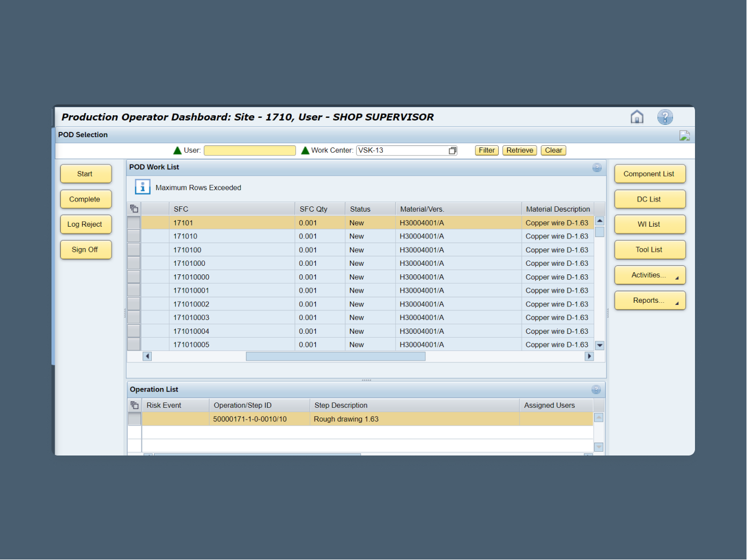The width and height of the screenshot is (747, 560).
Task: Click the Material Description column header
Action: tap(558, 209)
